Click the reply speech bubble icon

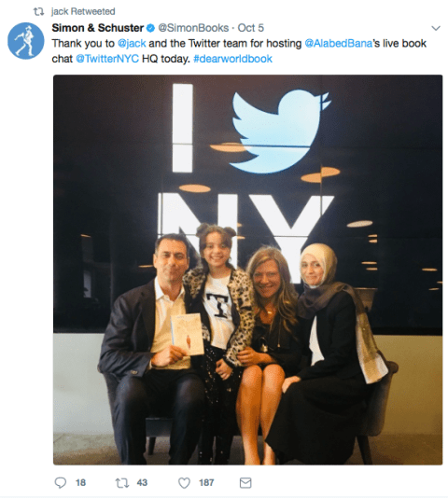tap(61, 482)
